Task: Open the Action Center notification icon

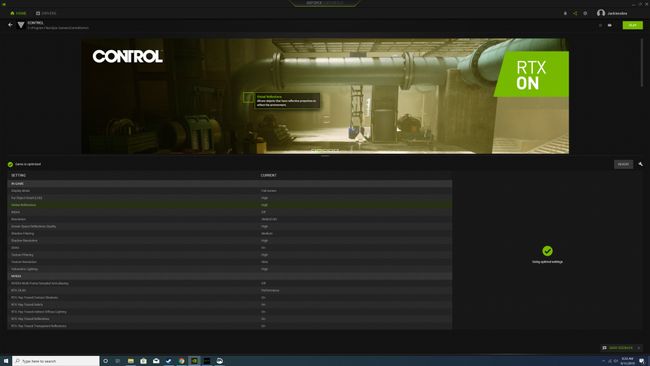Action: 642,361
